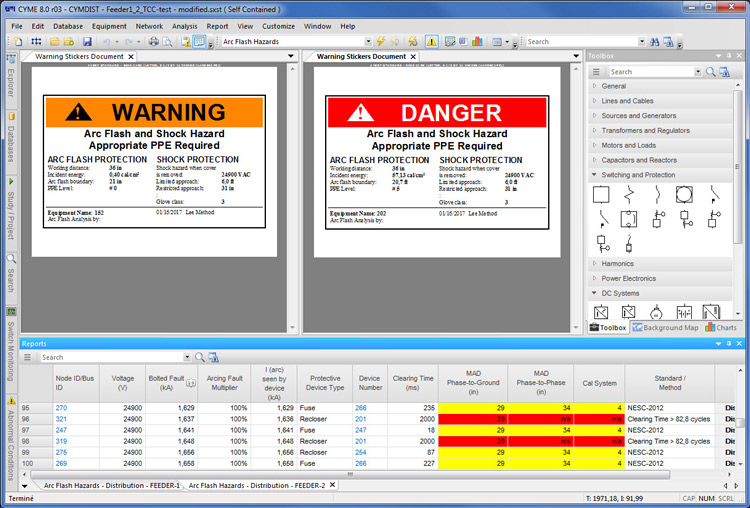Viewport: 750px width, 508px height.
Task: Click the Toolbox search input field
Action: [x=650, y=72]
